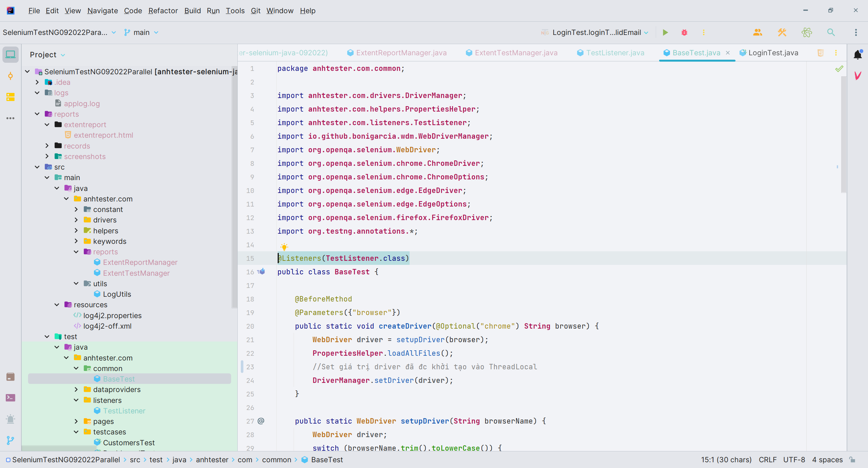Open the HTML preview tab icon
Image resolution: width=868 pixels, height=468 pixels.
[821, 53]
